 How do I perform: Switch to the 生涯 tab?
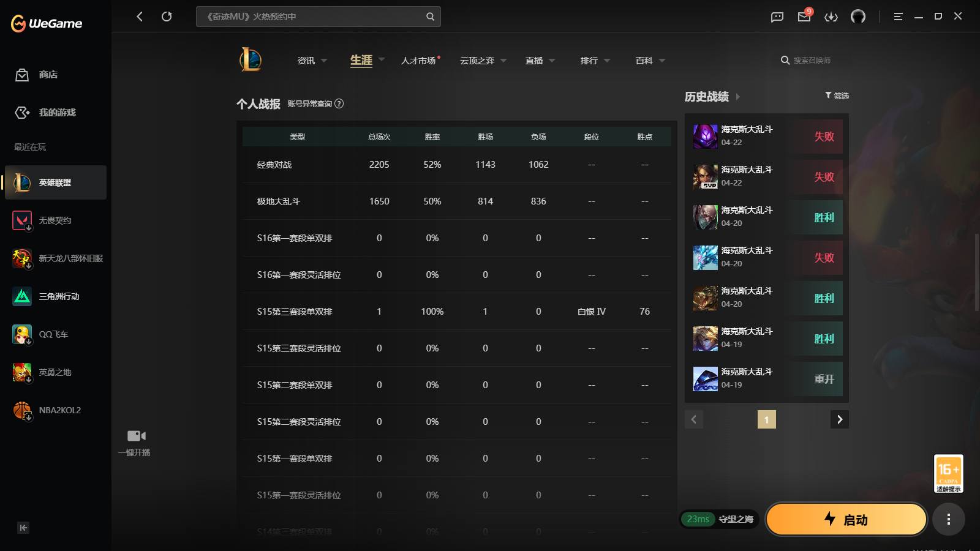[361, 60]
